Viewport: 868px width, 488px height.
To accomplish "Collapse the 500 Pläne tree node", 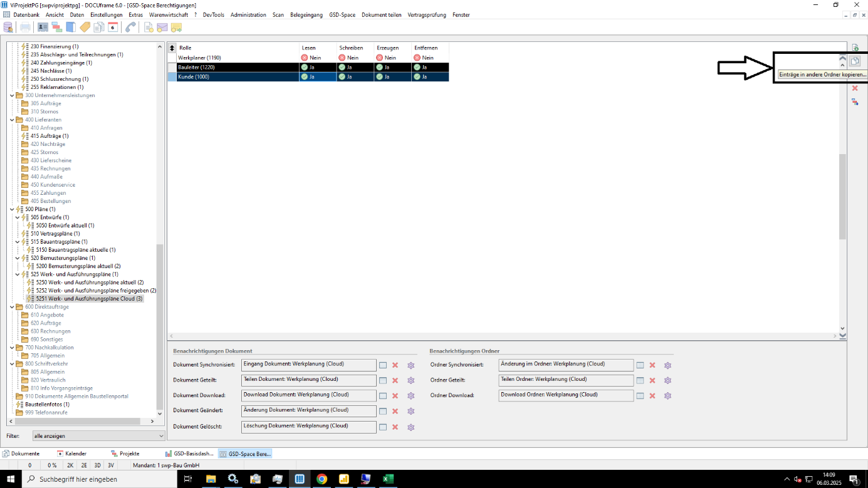I will (x=13, y=209).
